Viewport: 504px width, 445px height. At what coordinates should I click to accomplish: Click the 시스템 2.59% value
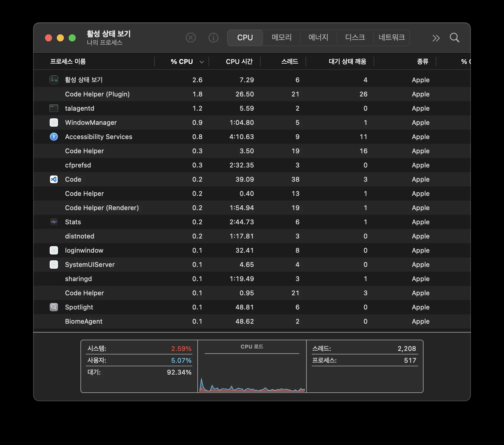coord(181,349)
